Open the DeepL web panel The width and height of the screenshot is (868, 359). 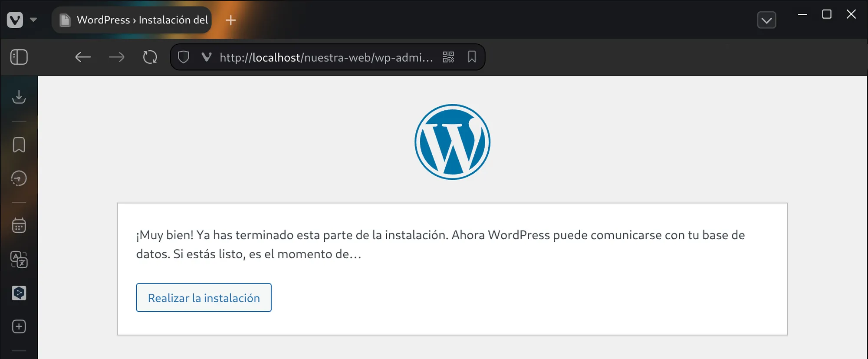pyautogui.click(x=19, y=293)
